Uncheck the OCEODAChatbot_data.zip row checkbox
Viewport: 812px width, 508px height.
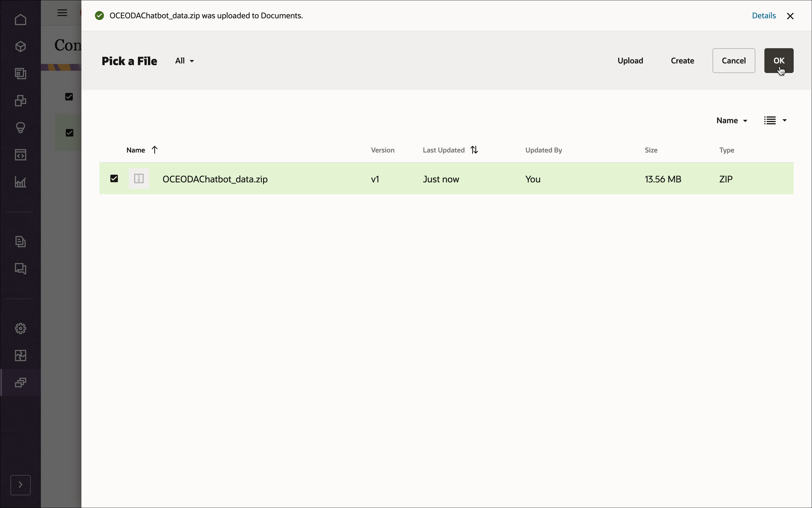tap(114, 178)
